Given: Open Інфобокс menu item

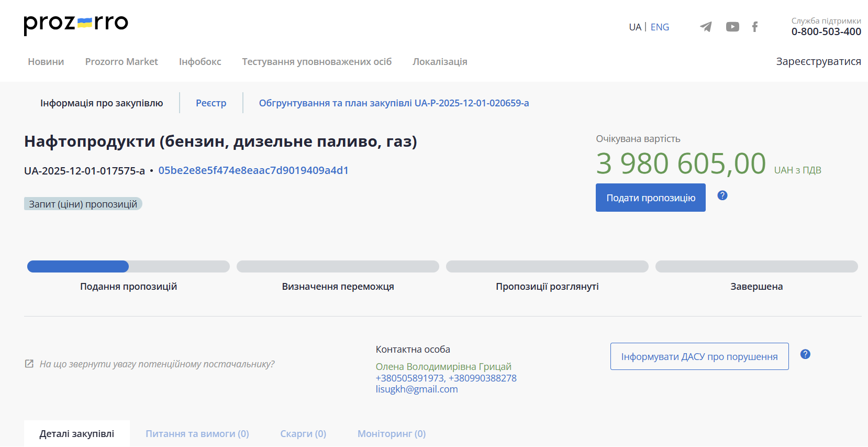Looking at the screenshot, I should pos(200,62).
